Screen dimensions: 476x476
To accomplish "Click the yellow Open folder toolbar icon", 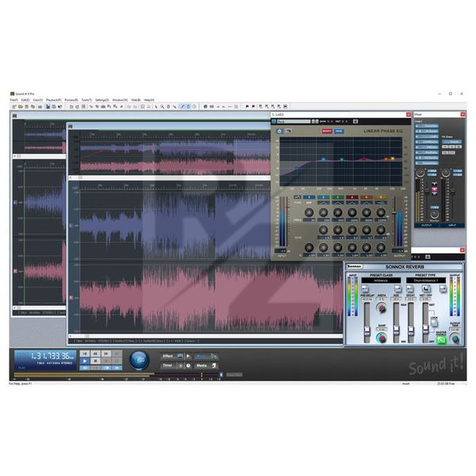I will pos(21,106).
